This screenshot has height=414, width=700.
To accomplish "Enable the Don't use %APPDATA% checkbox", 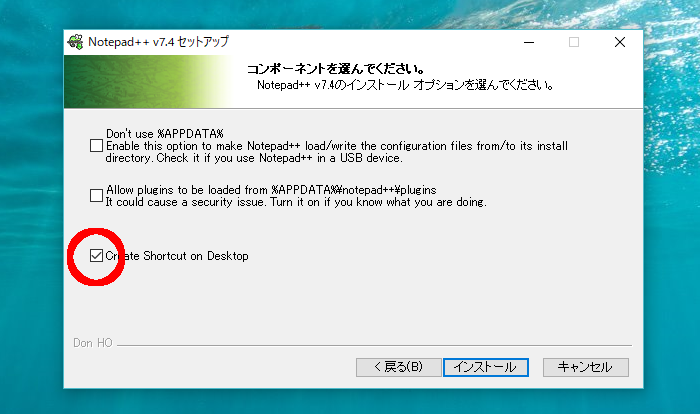I will [x=96, y=146].
